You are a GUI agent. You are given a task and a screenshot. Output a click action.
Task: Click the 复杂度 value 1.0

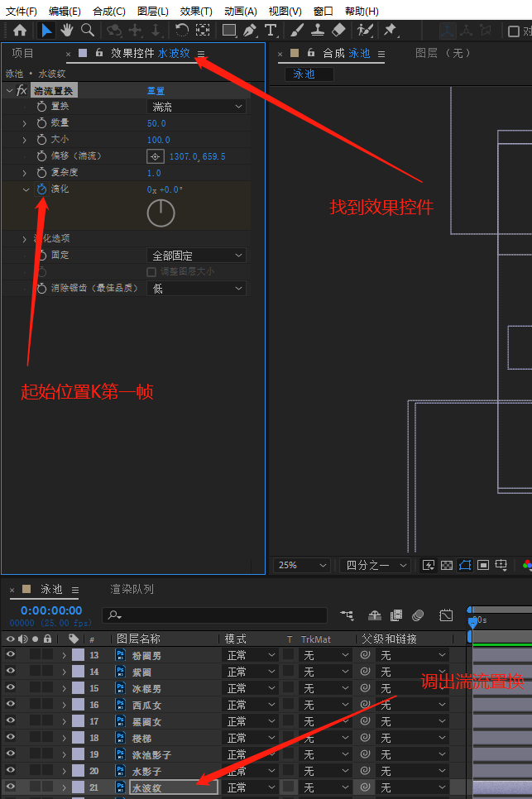point(154,173)
